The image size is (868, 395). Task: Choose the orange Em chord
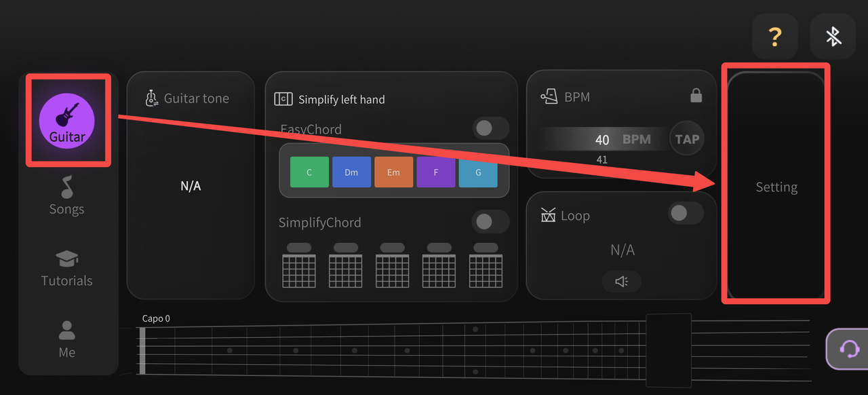(x=394, y=172)
